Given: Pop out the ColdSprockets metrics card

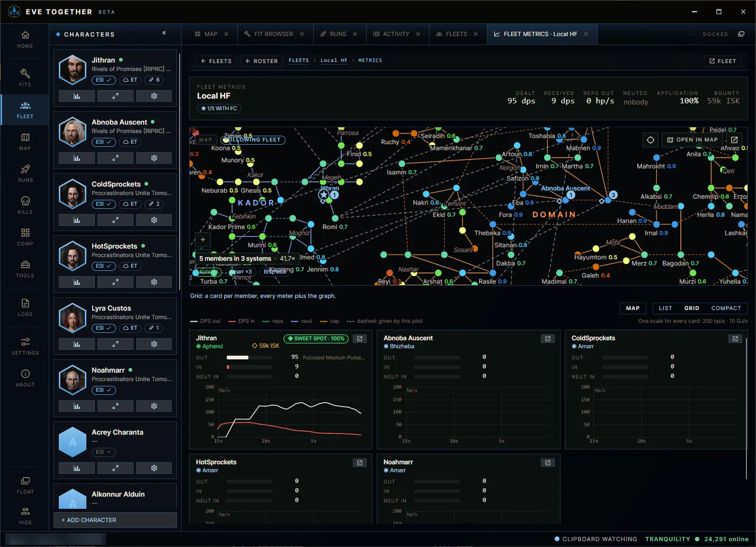Looking at the screenshot, I should click(x=735, y=339).
